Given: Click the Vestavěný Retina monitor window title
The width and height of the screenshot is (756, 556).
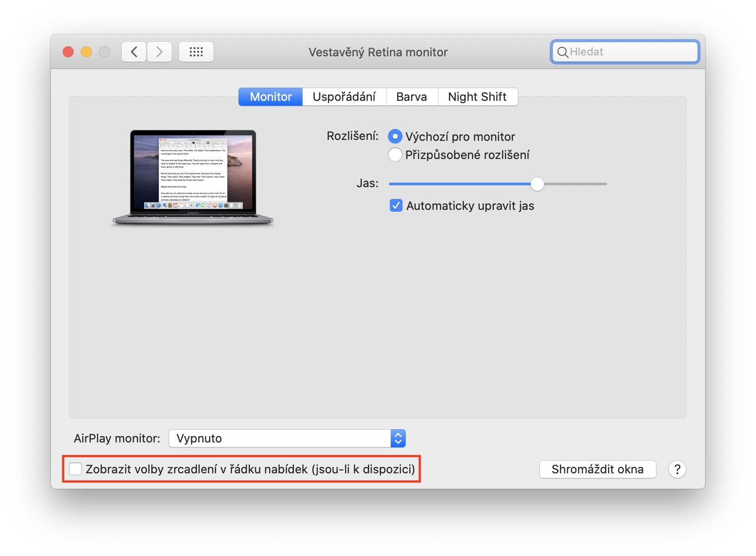Looking at the screenshot, I should tap(378, 52).
